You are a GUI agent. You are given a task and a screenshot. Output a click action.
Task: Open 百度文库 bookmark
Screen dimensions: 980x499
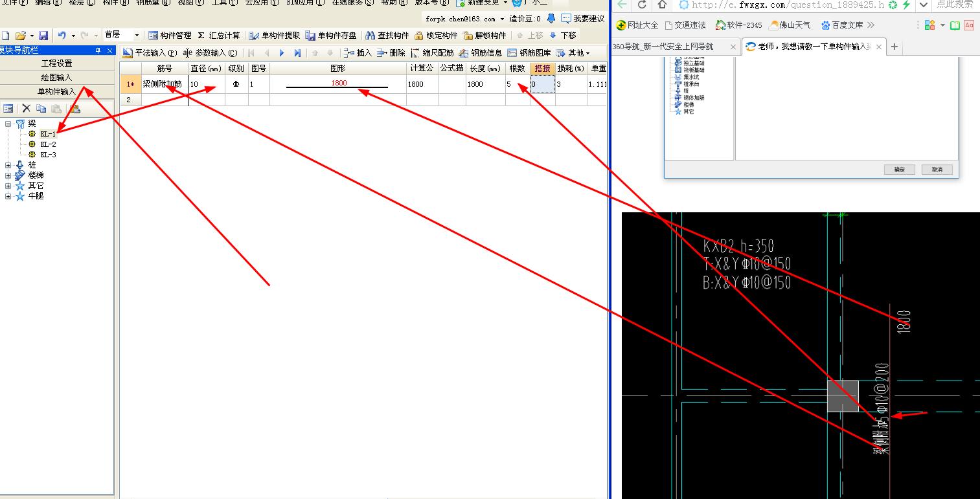[x=842, y=25]
